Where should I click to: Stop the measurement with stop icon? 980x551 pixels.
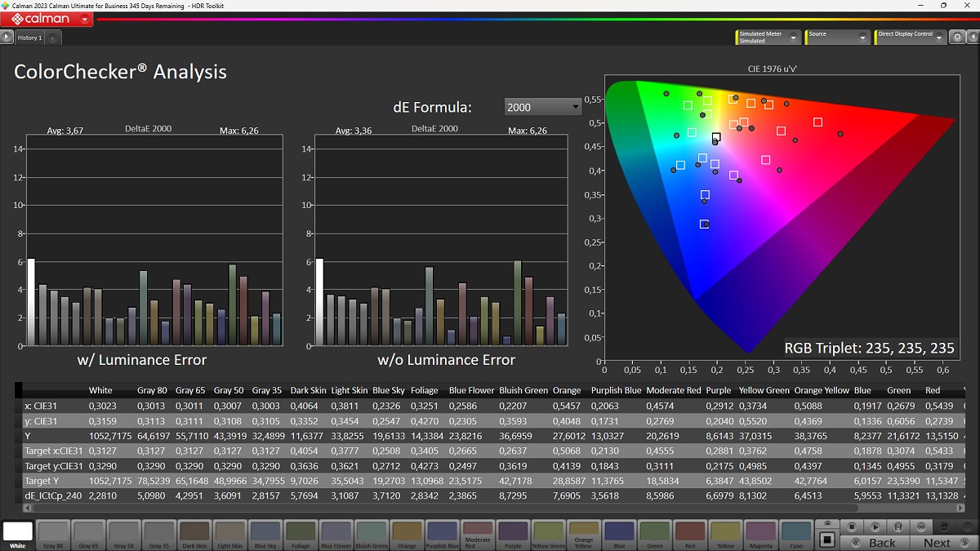pos(852,527)
